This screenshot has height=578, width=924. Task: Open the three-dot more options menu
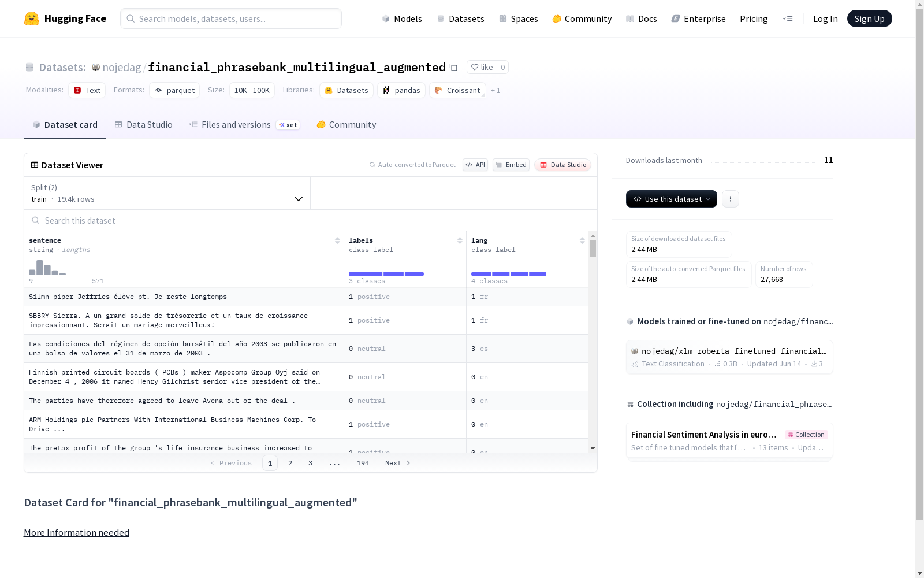(x=731, y=199)
